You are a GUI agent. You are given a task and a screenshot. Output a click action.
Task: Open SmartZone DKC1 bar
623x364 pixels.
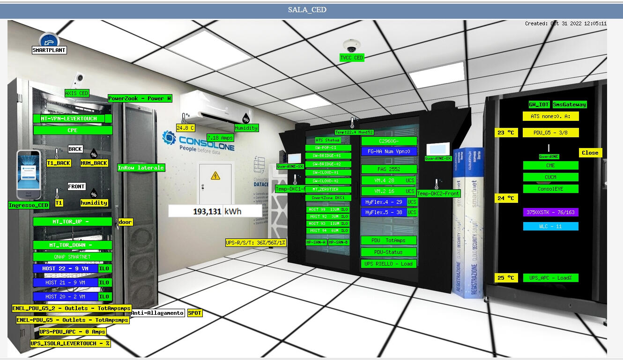(x=328, y=198)
